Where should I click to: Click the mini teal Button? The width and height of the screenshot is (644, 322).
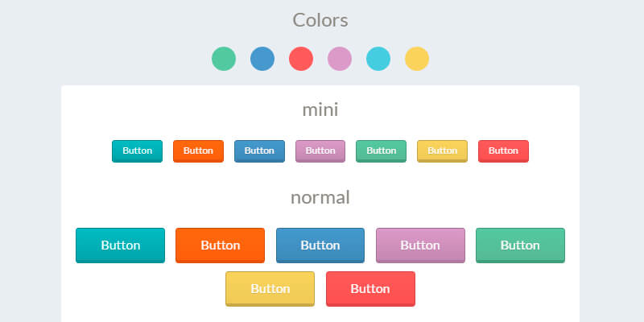[137, 151]
